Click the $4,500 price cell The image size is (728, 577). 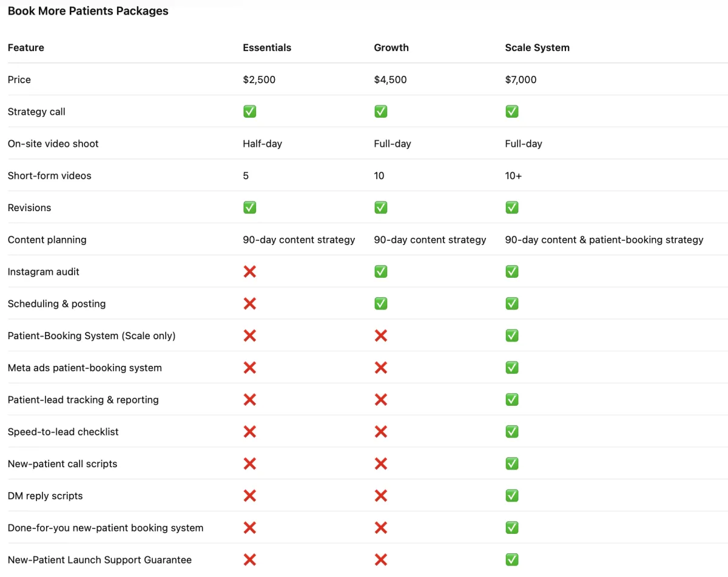point(390,80)
